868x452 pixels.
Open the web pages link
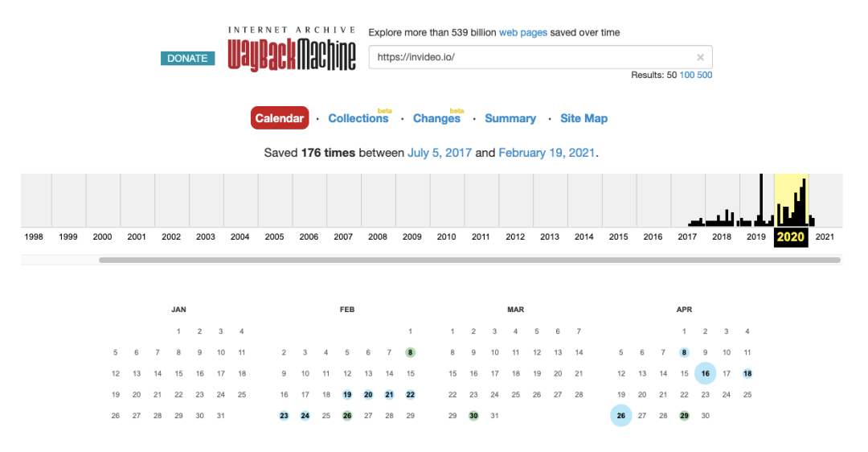click(523, 33)
